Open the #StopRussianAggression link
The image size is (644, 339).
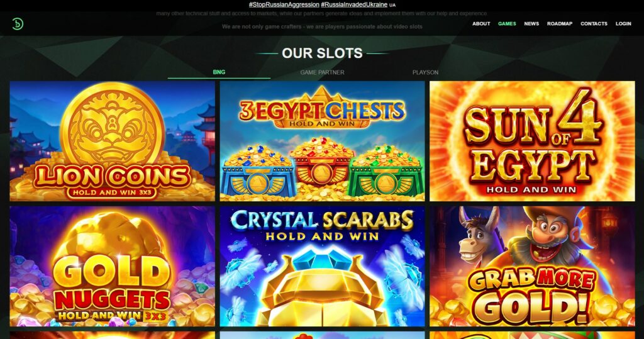(x=284, y=4)
